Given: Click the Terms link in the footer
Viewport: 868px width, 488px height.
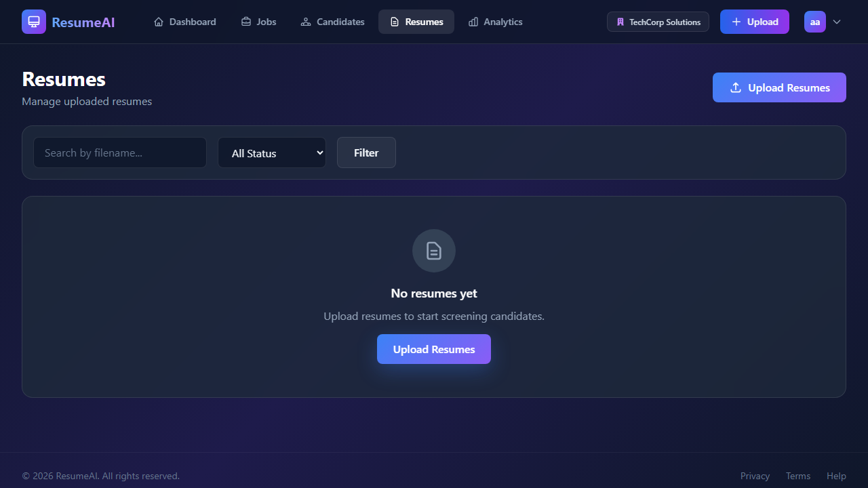Looking at the screenshot, I should [798, 475].
